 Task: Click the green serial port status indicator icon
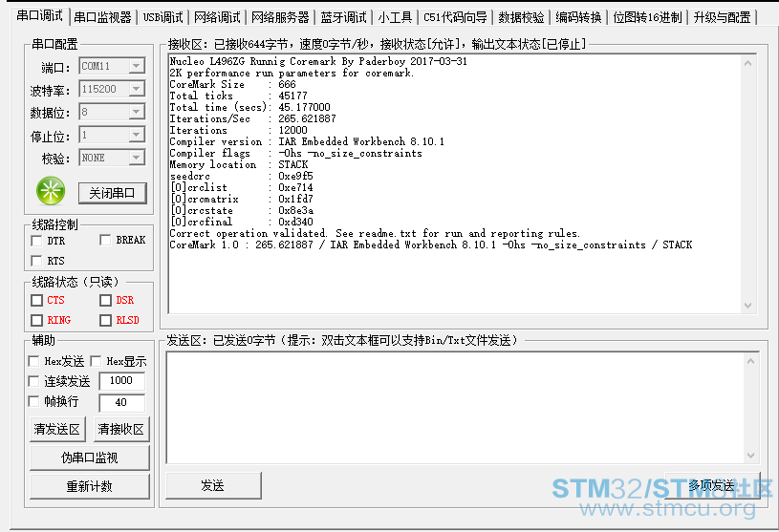tap(51, 191)
